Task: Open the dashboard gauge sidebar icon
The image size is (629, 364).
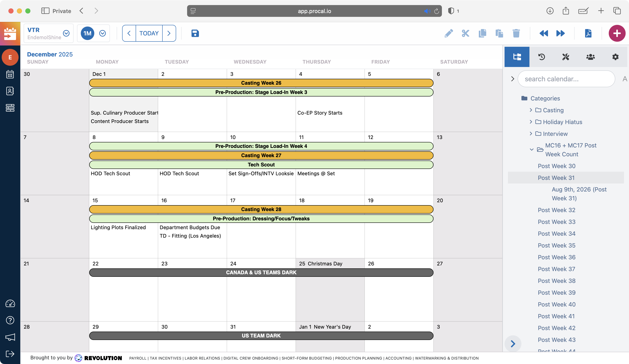Action: pos(10,304)
